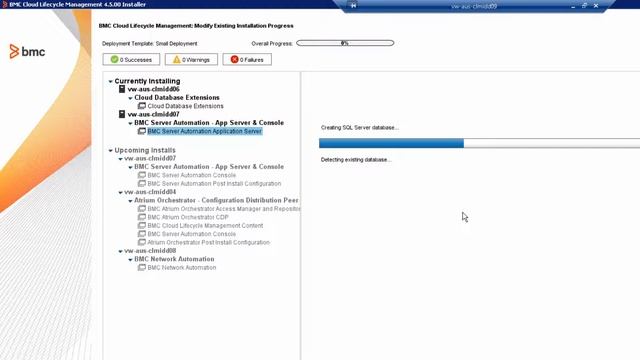The image size is (640, 360).
Task: Click the Overall Progress bar
Action: pos(345,43)
